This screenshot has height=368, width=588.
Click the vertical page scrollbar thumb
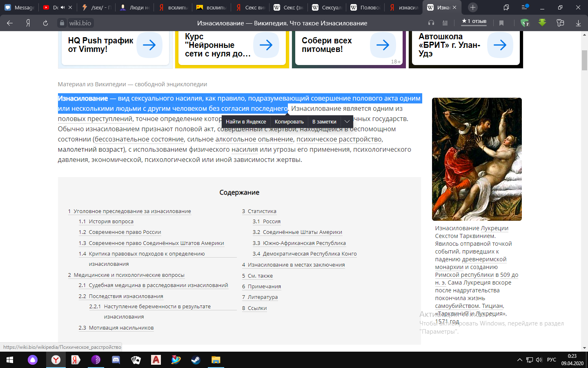(584, 60)
